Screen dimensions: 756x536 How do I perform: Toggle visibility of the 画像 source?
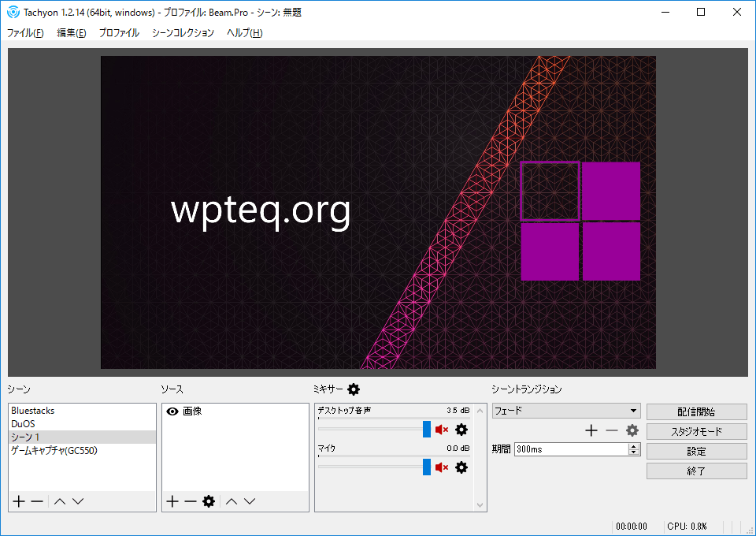(x=171, y=410)
